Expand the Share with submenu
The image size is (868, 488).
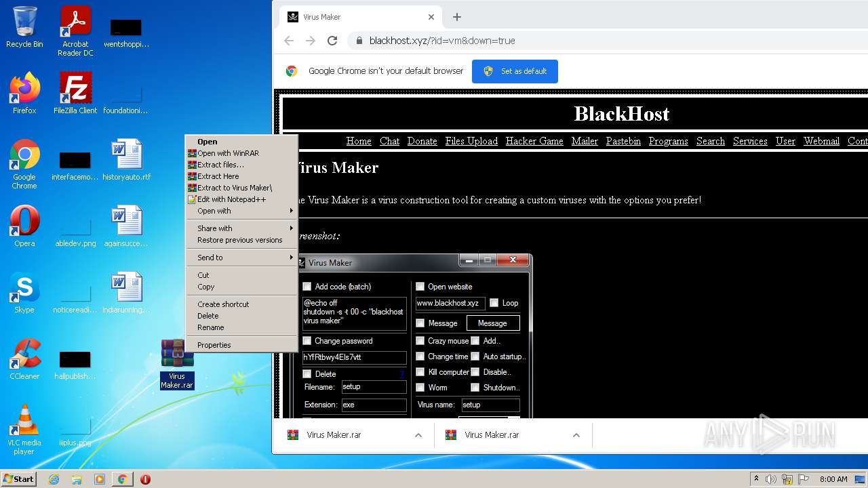coord(242,228)
